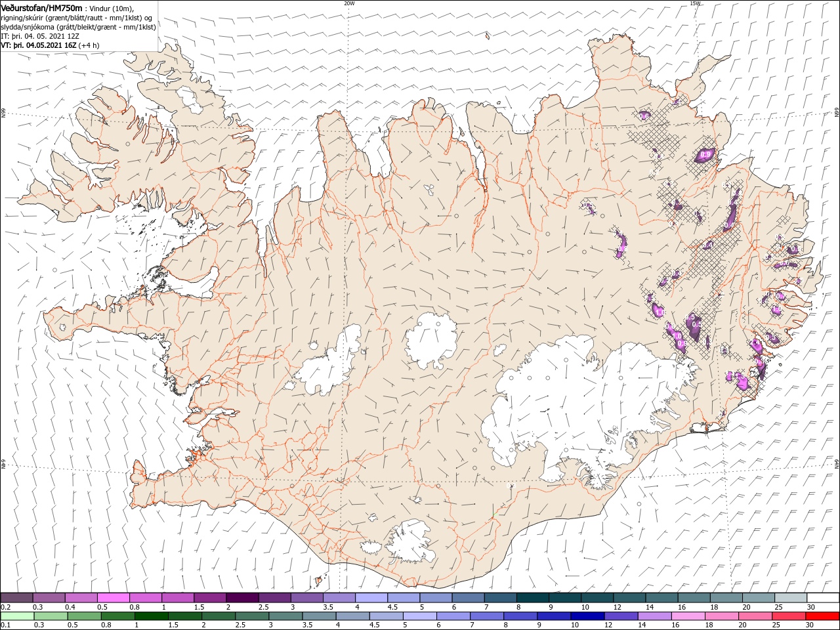Click the '14' label of the lower scale
Image resolution: width=840 pixels, height=630 pixels.
(642, 625)
